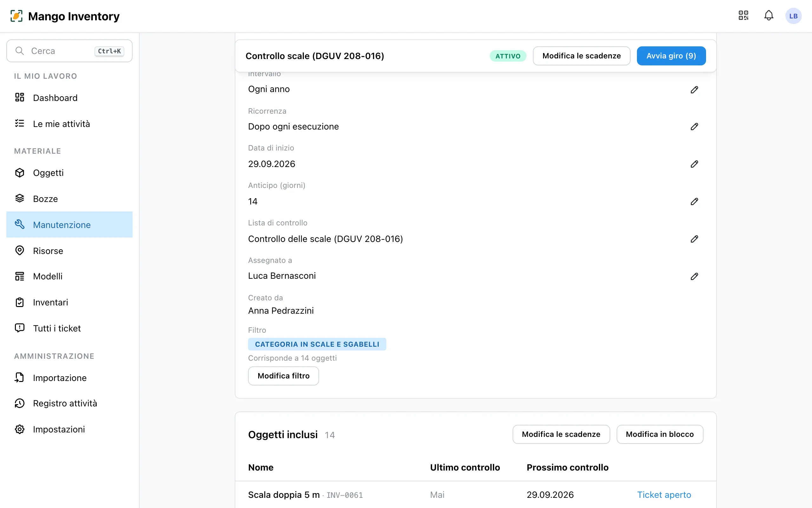Click the Categoria in Scale e sgabelli filter chip
The image size is (812, 508).
tap(317, 344)
